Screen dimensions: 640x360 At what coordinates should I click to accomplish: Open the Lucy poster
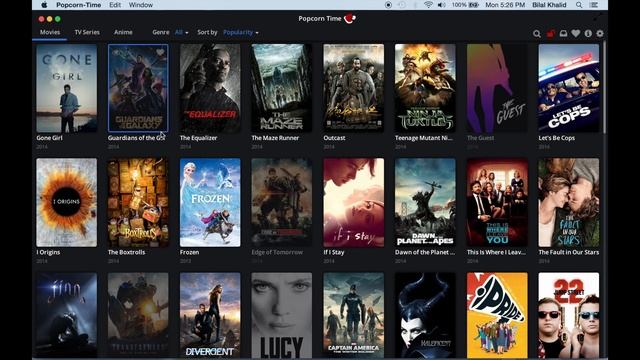[282, 316]
